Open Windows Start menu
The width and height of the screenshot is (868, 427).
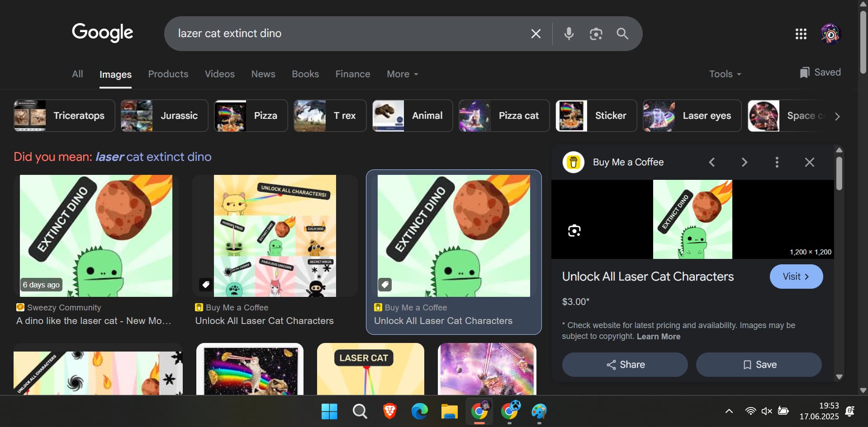click(x=329, y=411)
